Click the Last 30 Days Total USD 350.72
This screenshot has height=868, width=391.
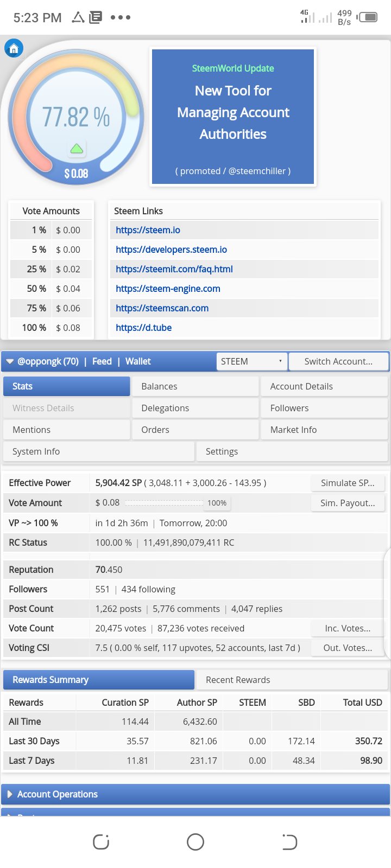369,741
